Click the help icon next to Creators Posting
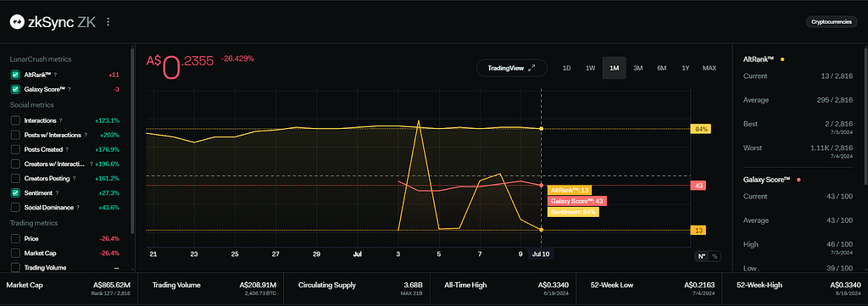The image size is (868, 306). (74, 179)
